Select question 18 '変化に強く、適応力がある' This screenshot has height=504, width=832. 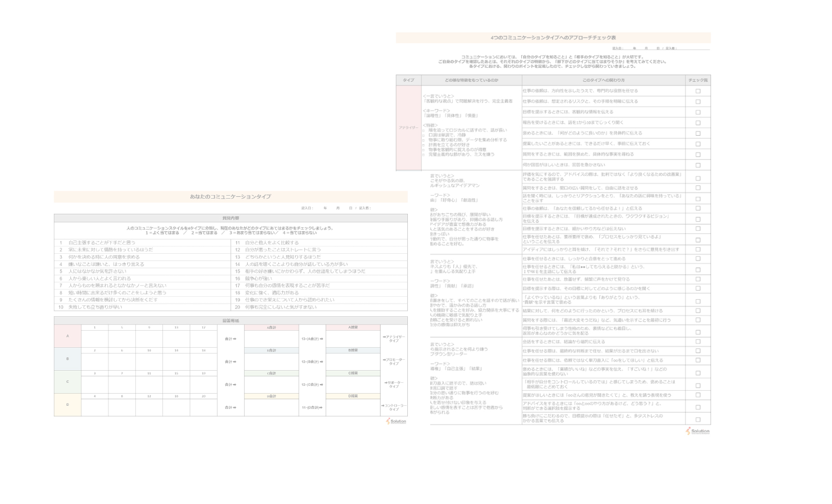[271, 293]
